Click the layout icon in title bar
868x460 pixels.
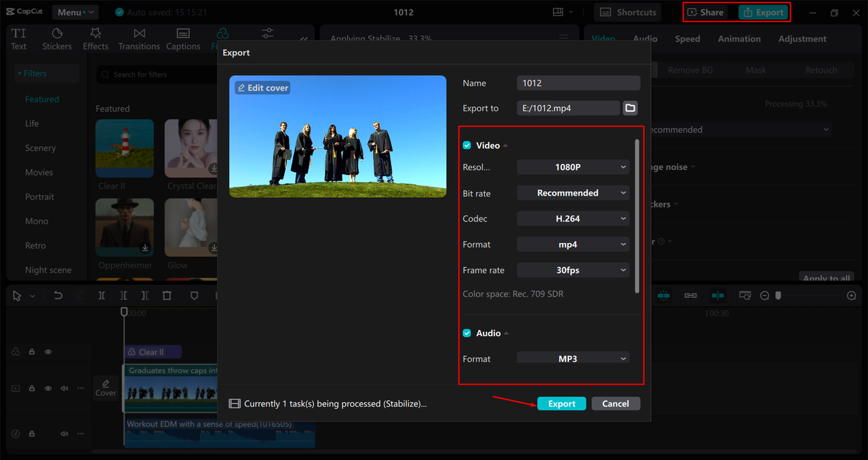558,12
